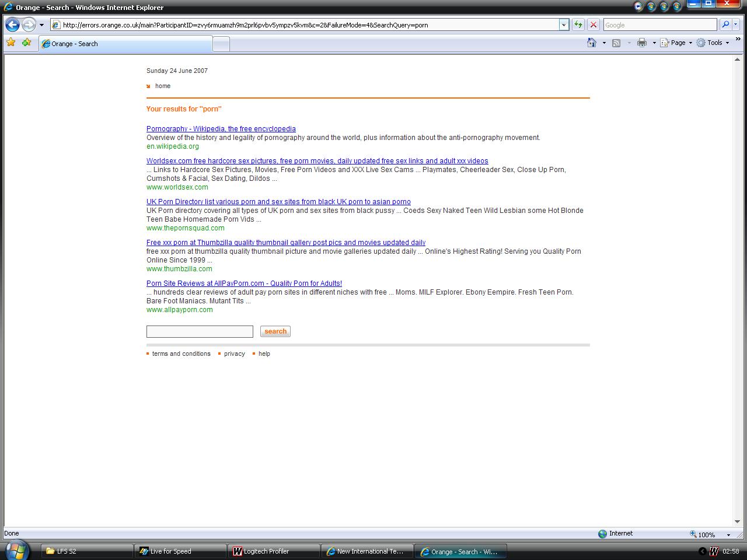The height and width of the screenshot is (560, 747).
Task: Click "Orange - Search" taskbar button
Action: point(460,551)
